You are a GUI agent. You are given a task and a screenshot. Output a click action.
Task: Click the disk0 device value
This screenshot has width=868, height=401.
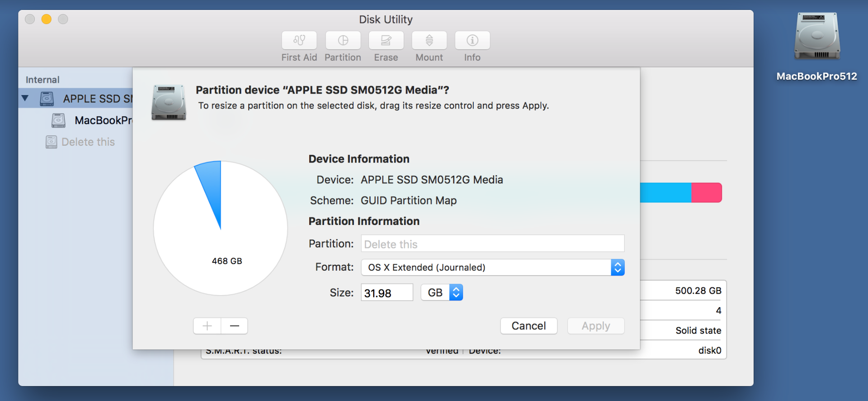coord(710,350)
